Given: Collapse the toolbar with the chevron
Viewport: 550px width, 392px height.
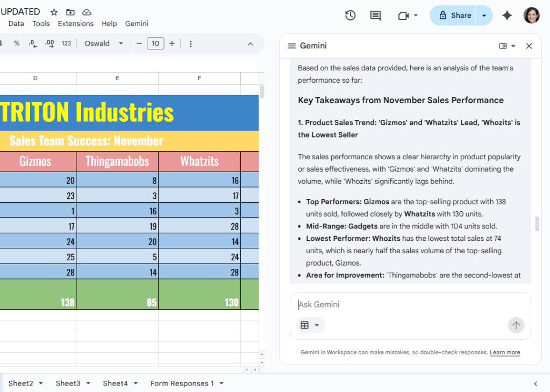Looking at the screenshot, I should click(250, 44).
